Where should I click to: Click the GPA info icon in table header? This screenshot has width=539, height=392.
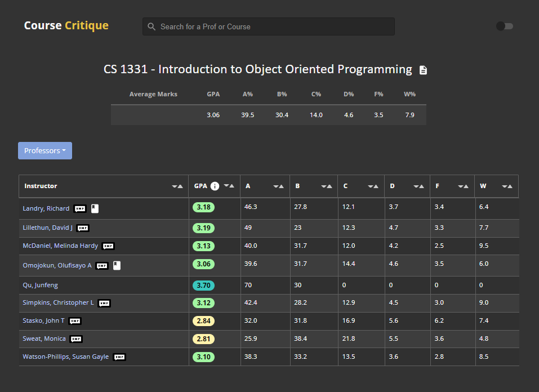215,186
